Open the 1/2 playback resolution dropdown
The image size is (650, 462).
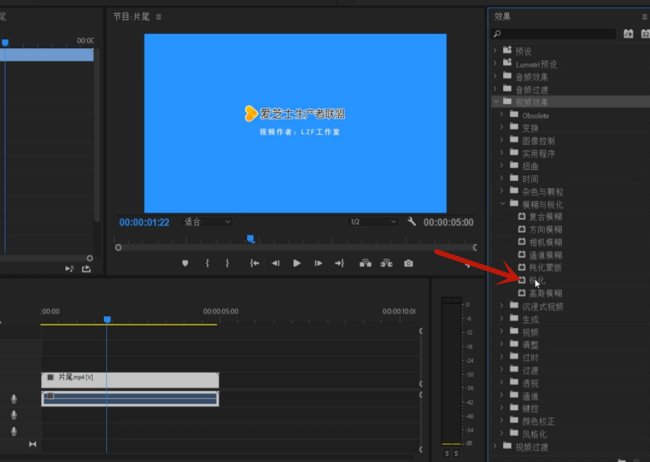372,222
